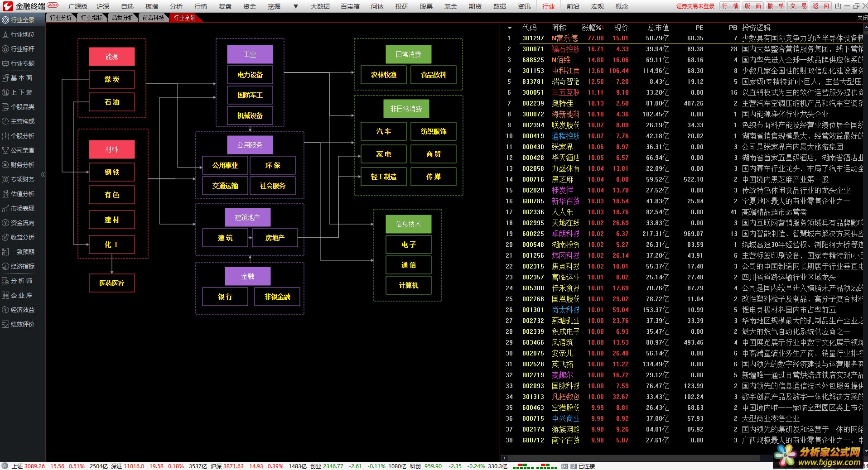
Task: Open 经济效益 icon in sidebar
Action: tap(5, 310)
